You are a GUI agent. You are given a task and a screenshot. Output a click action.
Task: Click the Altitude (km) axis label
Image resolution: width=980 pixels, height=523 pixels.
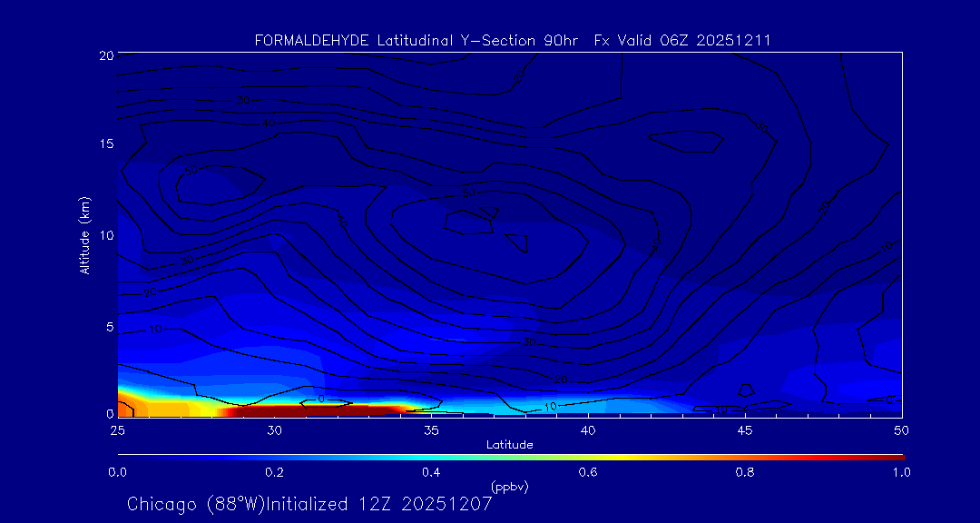tap(84, 235)
